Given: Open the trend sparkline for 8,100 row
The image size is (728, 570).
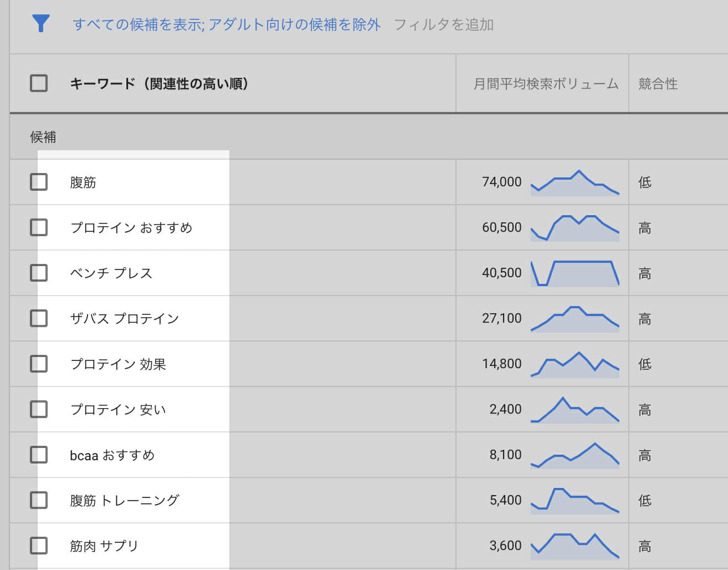Looking at the screenshot, I should (x=575, y=455).
